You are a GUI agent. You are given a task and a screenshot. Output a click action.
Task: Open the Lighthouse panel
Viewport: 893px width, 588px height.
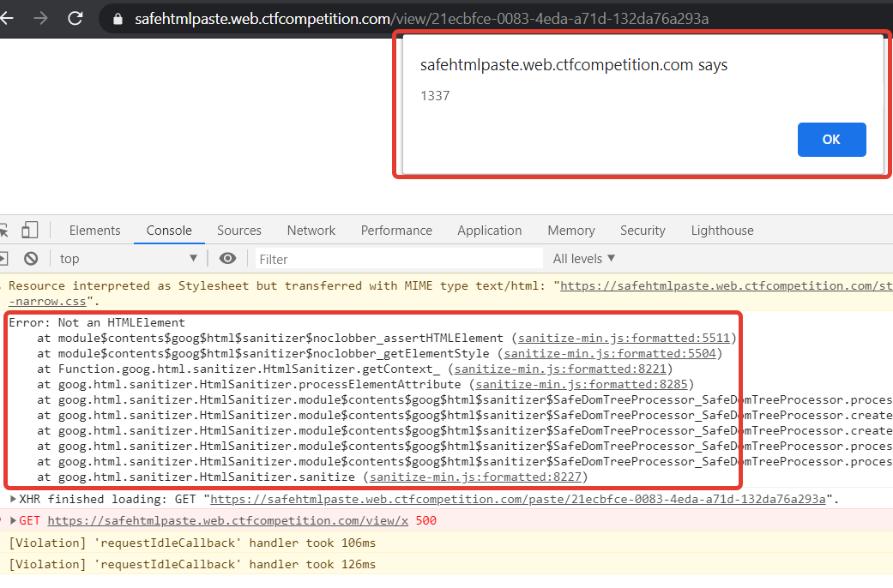(721, 230)
